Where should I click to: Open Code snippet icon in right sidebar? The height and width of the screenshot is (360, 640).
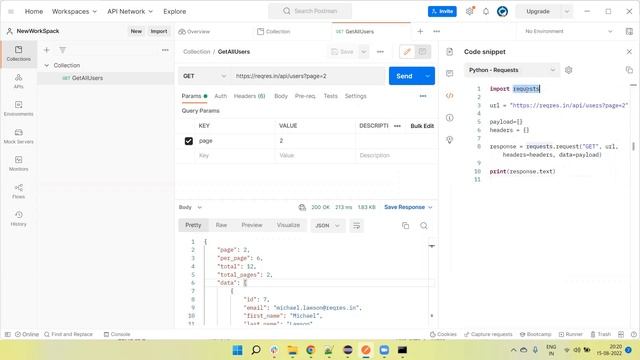[x=449, y=96]
